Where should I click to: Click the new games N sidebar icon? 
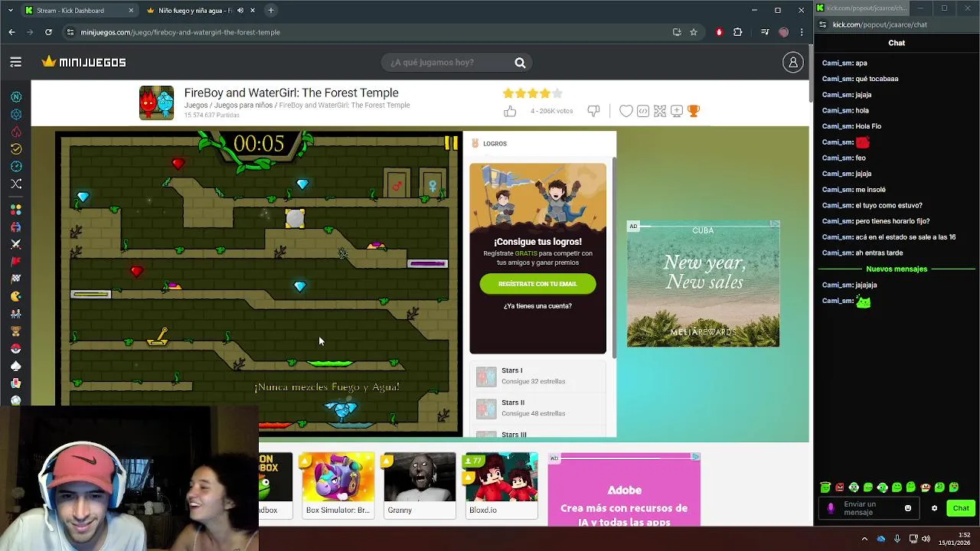coord(16,97)
